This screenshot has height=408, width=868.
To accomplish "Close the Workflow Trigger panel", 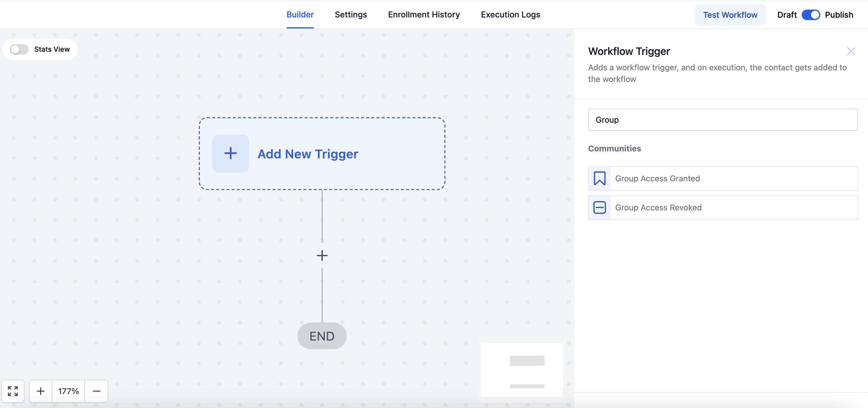I will pos(851,51).
